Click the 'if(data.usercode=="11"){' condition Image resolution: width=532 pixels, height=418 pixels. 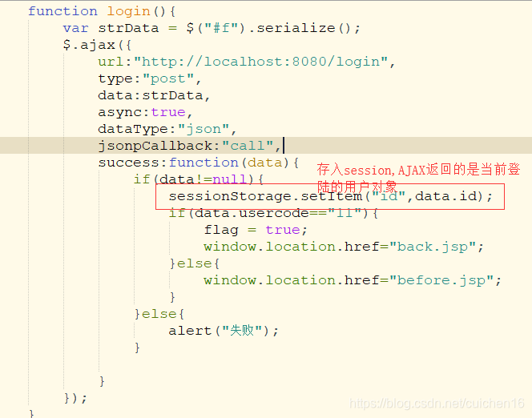point(273,213)
